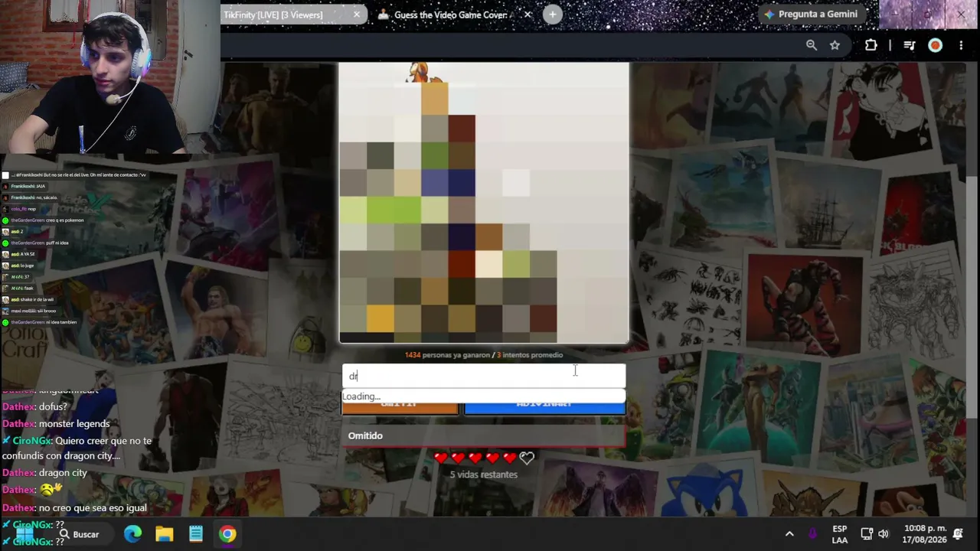Open the browser Extensions puzzle icon

coord(871,45)
